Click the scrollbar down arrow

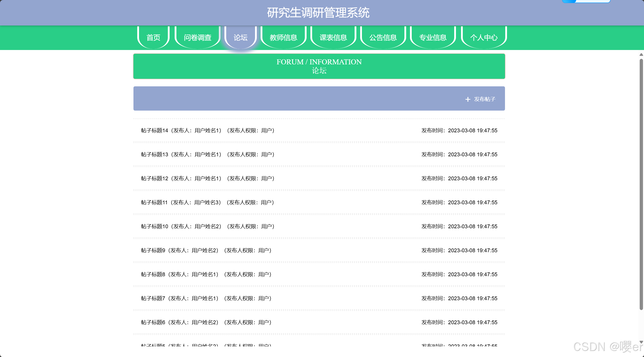click(641, 342)
